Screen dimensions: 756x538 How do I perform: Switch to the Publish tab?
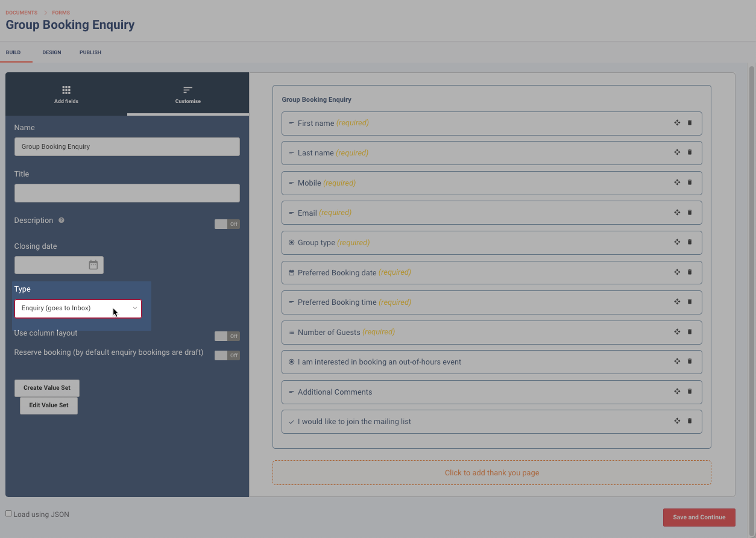(x=90, y=52)
